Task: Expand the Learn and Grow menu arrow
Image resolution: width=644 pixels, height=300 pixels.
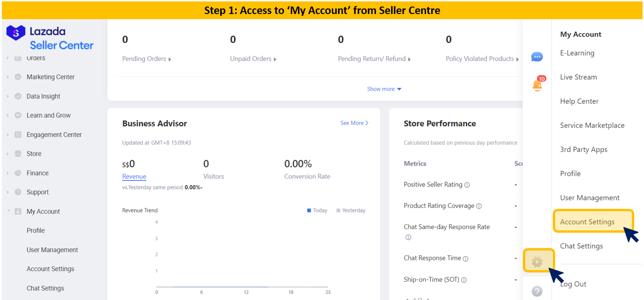Action: click(7, 115)
